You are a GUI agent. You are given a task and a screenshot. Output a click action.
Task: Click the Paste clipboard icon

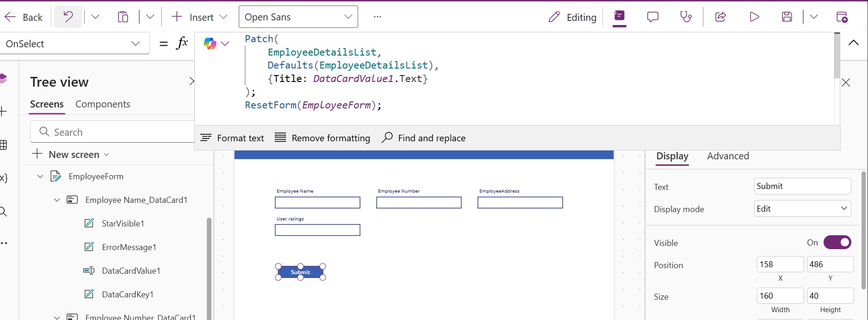pyautogui.click(x=123, y=17)
